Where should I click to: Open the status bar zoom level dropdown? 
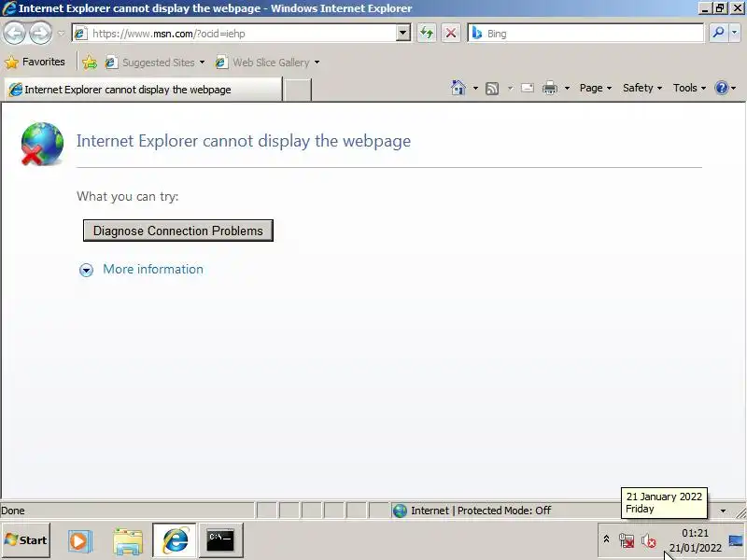pos(723,511)
